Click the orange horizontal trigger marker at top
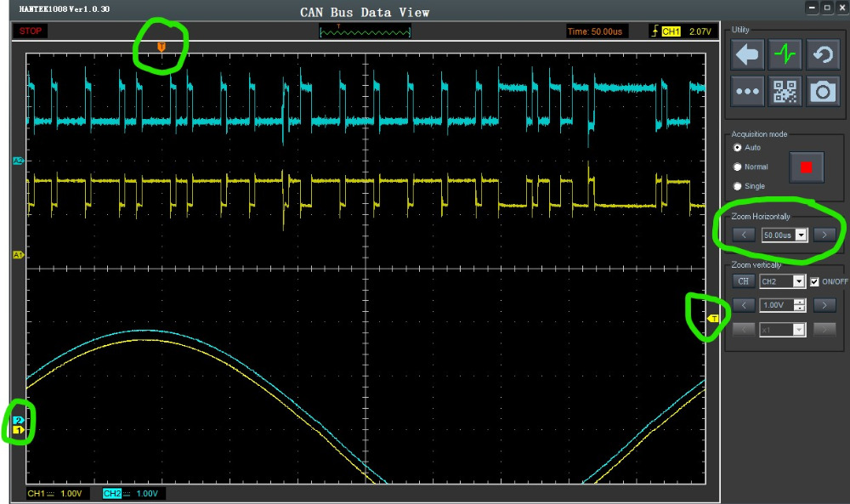Screen dimensions: 850x504 point(161,46)
